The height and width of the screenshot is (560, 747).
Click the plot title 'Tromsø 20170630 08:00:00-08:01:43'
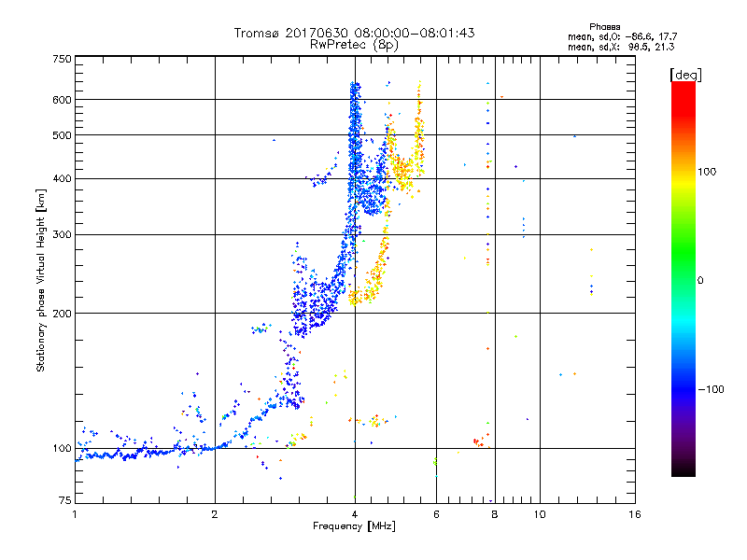(x=354, y=33)
